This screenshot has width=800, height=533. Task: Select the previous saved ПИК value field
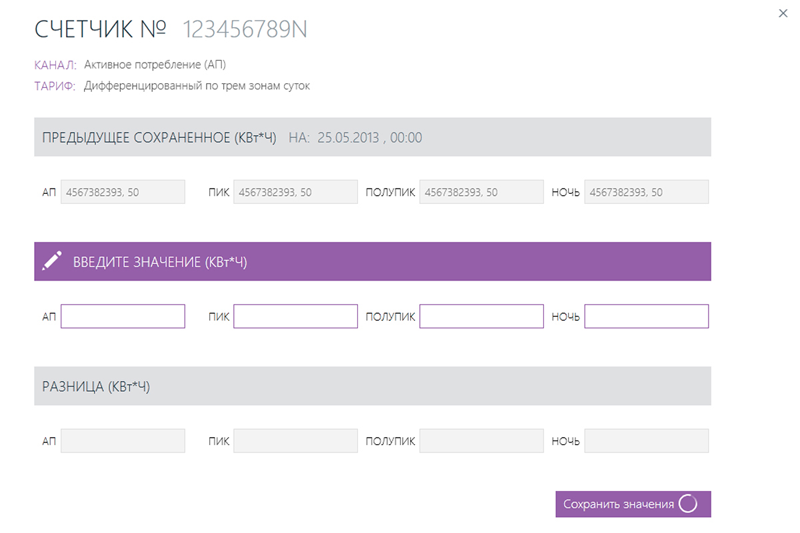[295, 192]
